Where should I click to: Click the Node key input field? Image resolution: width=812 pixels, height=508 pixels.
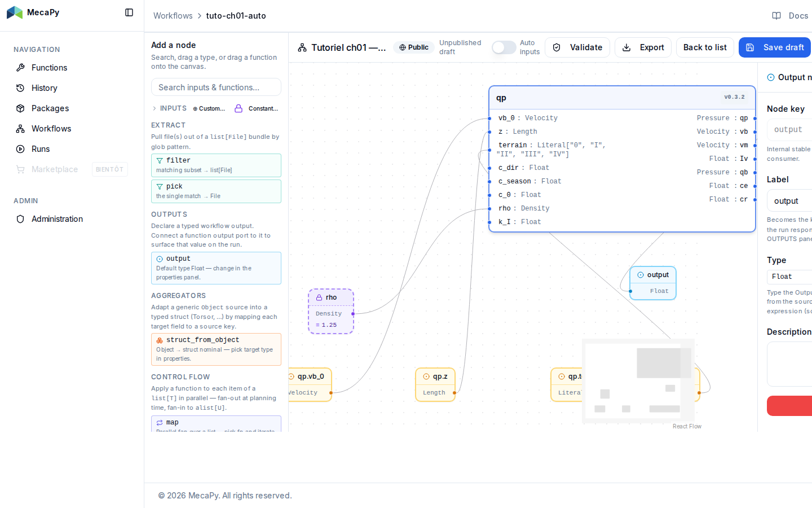789,130
